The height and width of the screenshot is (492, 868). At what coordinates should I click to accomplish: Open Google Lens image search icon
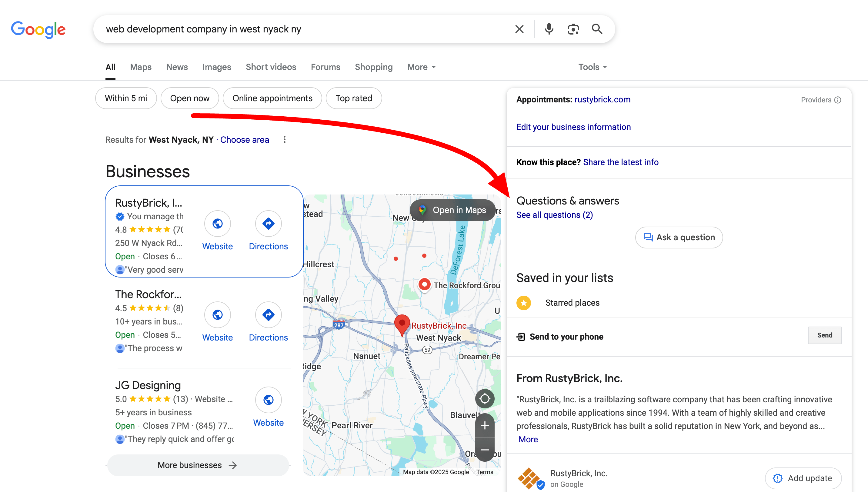pyautogui.click(x=573, y=29)
